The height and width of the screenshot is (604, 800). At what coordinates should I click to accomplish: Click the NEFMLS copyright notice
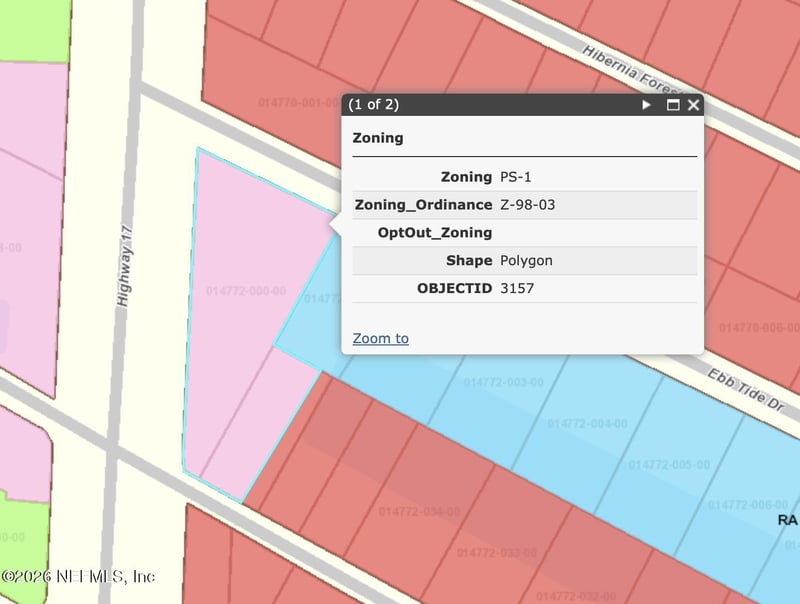coord(78,576)
